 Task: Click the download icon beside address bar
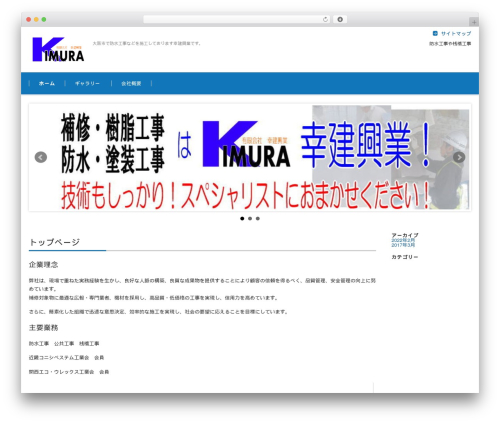point(340,19)
